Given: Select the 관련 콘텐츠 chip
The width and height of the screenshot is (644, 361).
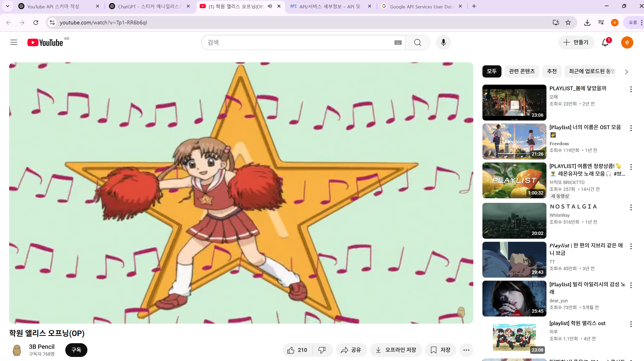Looking at the screenshot, I should [x=522, y=71].
